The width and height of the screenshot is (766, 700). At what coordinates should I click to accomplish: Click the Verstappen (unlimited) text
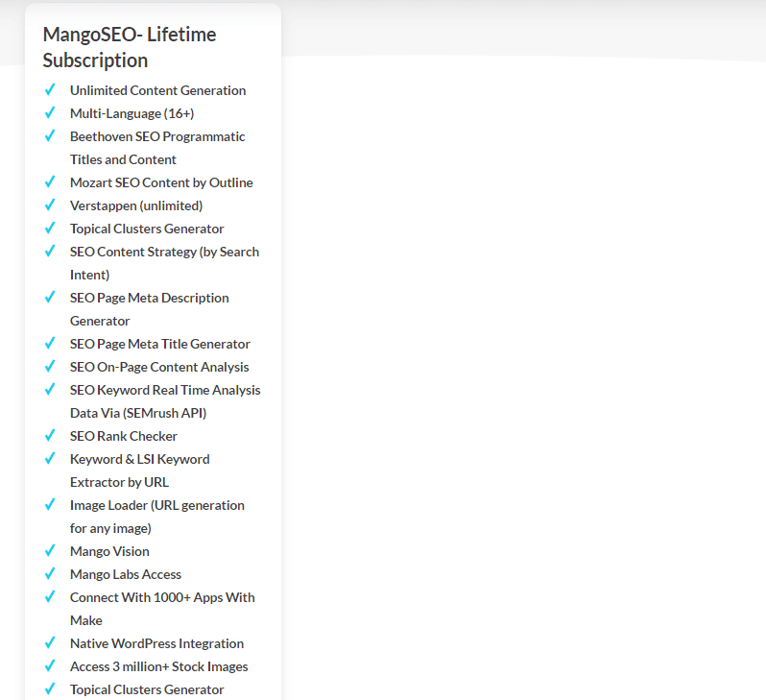click(136, 205)
